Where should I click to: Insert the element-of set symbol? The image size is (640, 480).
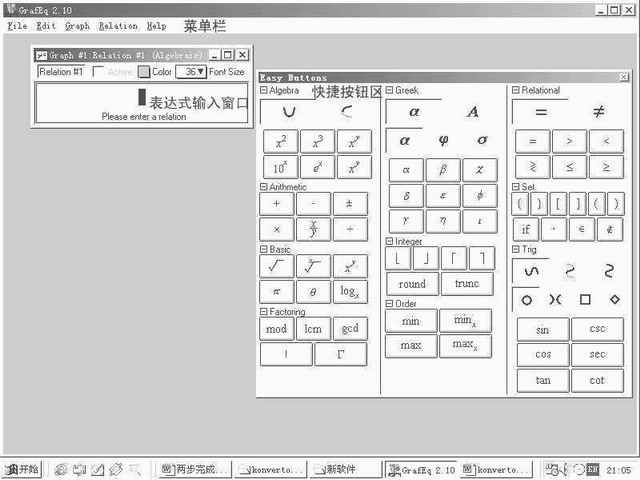point(581,229)
